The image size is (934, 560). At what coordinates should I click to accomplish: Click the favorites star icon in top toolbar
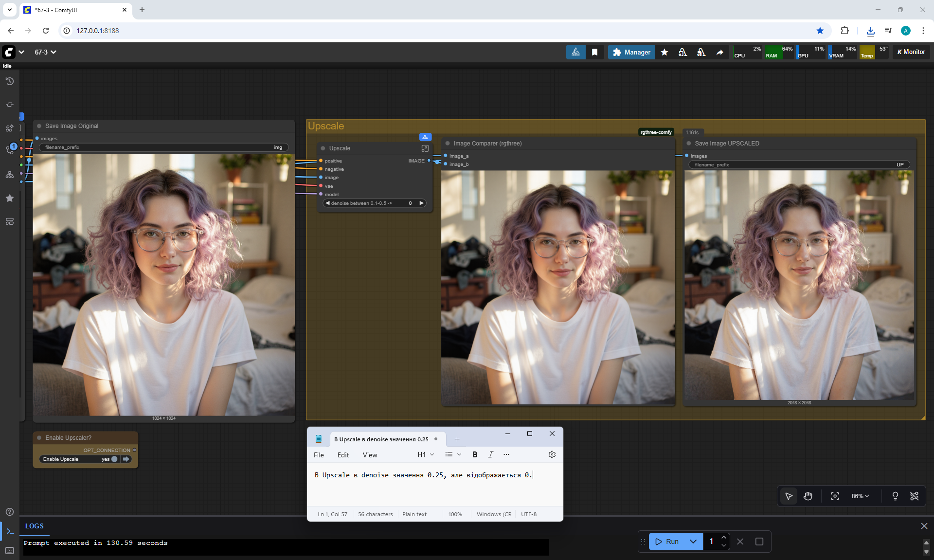665,52
